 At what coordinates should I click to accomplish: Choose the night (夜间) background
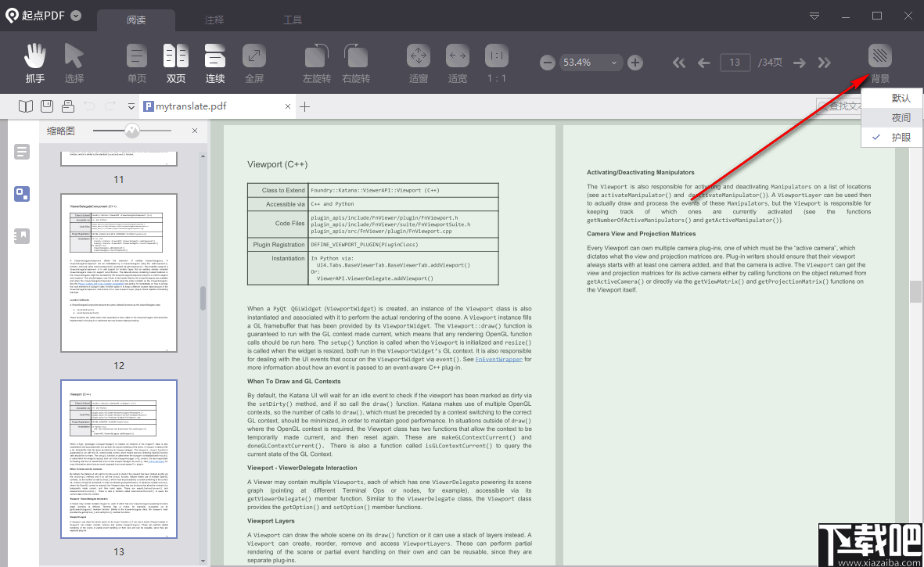[x=892, y=118]
